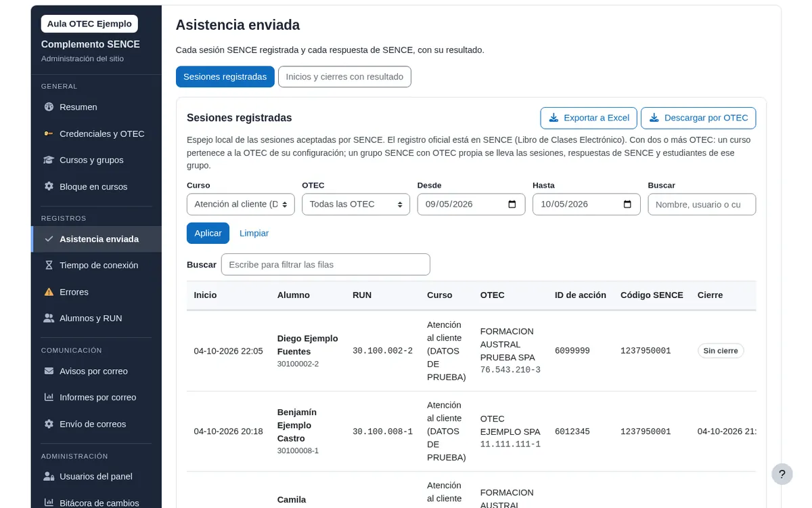This screenshot has width=812, height=508.
Task: Click the chart icon next to Bitácora de cambios
Action: pyautogui.click(x=49, y=503)
